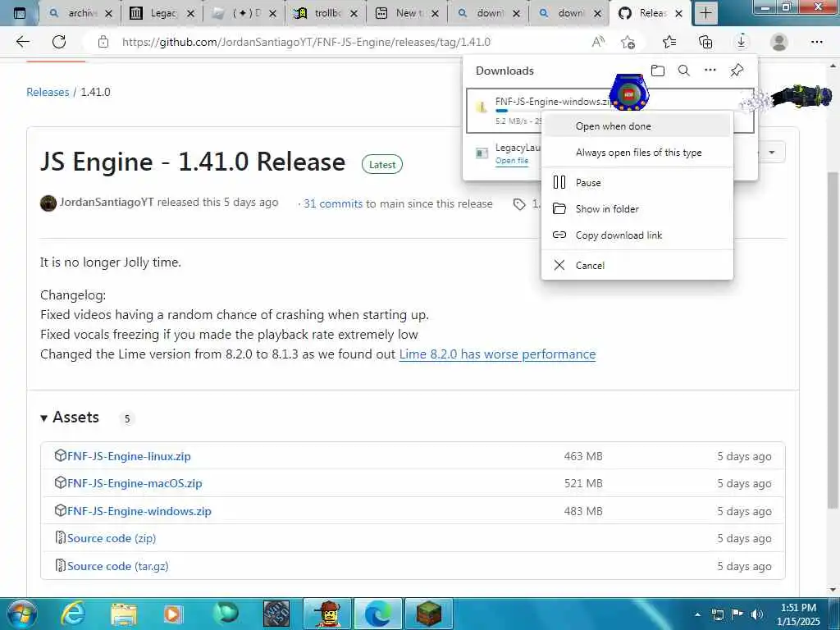Switch to the Legacy tab
Image resolution: width=840 pixels, height=630 pixels.
tap(161, 13)
